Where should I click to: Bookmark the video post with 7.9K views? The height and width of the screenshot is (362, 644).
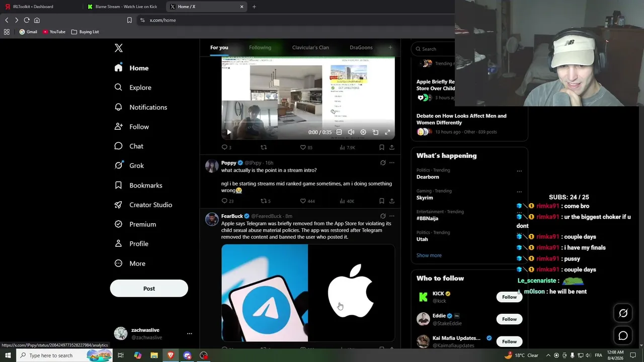[382, 147]
